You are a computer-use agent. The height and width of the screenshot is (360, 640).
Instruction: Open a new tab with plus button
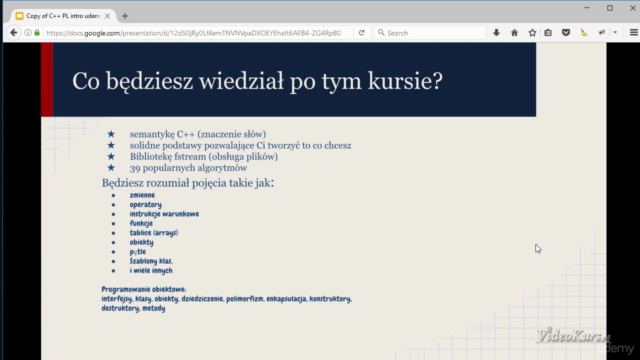click(125, 16)
